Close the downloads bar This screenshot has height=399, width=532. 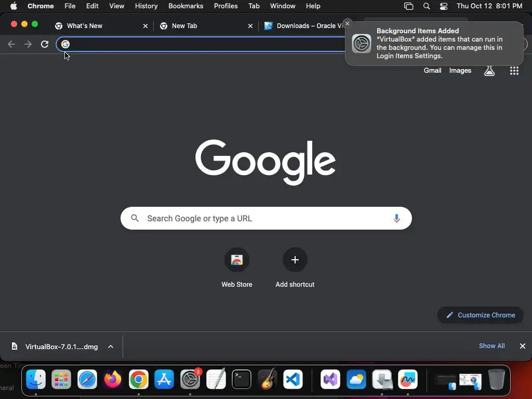523,346
